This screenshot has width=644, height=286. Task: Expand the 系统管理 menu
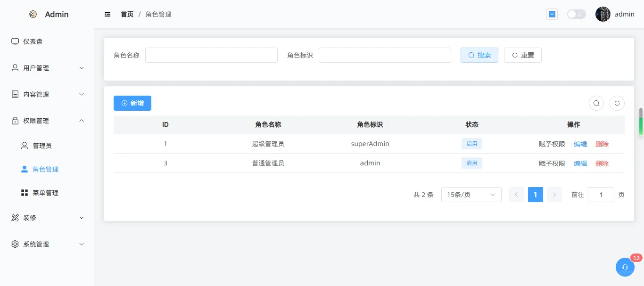pyautogui.click(x=35, y=244)
